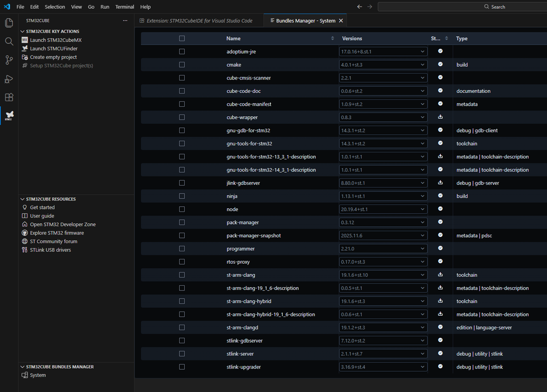Open the Search view in activity bar
The width and height of the screenshot is (547, 392).
coord(9,42)
